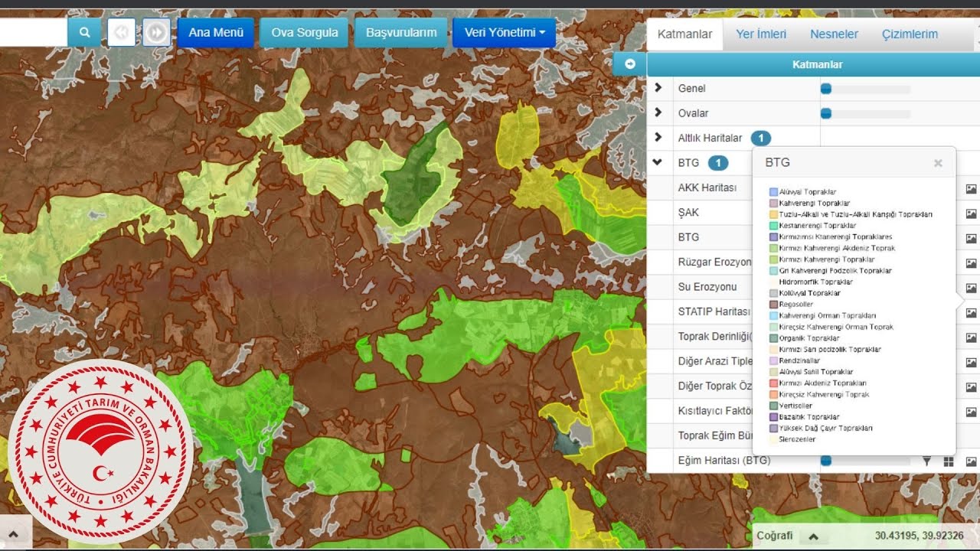980x551 pixels.
Task: Close the BTG legend popup
Action: click(x=938, y=163)
